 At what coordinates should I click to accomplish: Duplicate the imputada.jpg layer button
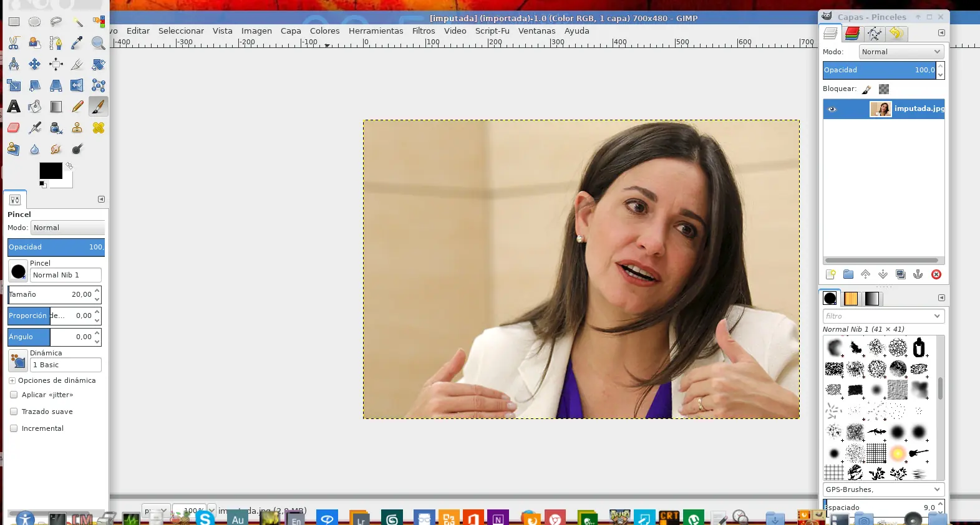tap(900, 274)
